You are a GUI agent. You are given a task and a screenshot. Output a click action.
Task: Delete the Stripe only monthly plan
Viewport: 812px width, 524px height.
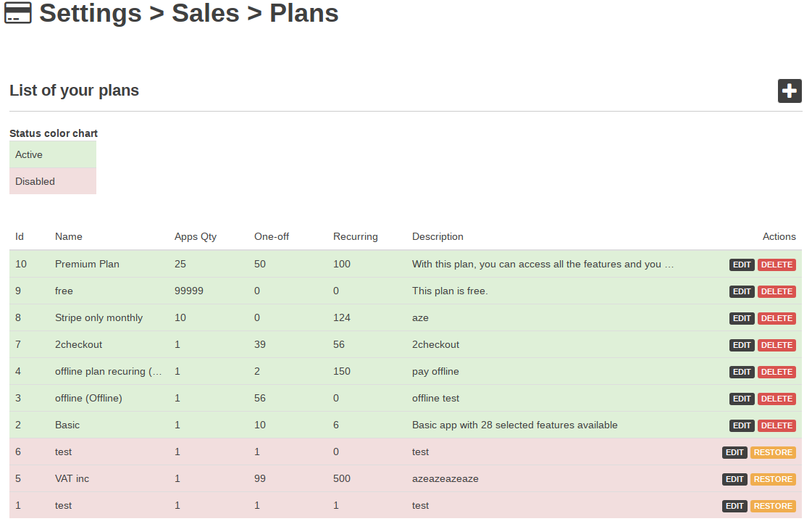click(x=777, y=318)
